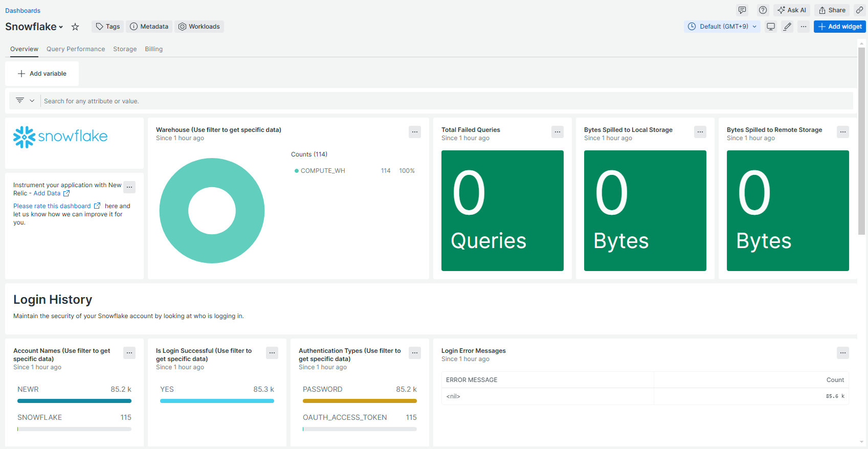
Task: Switch to the Storage tab
Action: pos(125,49)
